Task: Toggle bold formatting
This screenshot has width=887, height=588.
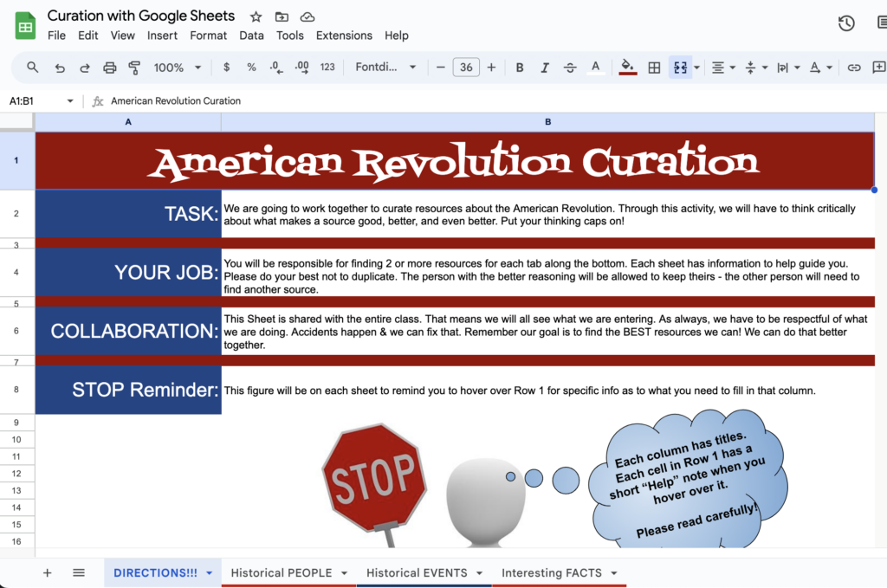Action: (x=519, y=67)
